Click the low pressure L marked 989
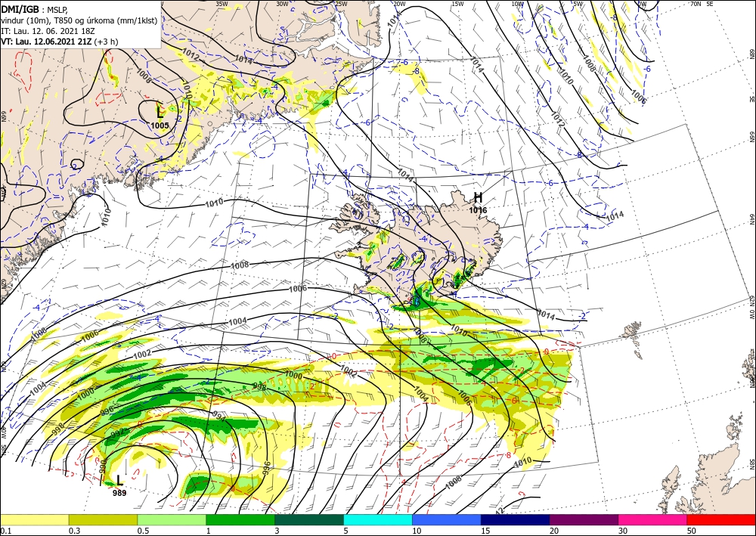This screenshot has height=536, width=756. (119, 480)
